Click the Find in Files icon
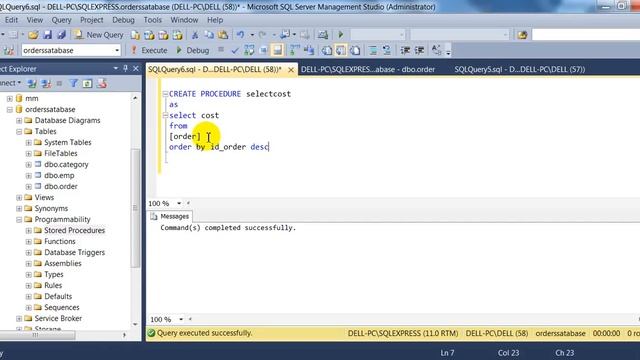Viewport: 640px width, 360px height. (522, 35)
